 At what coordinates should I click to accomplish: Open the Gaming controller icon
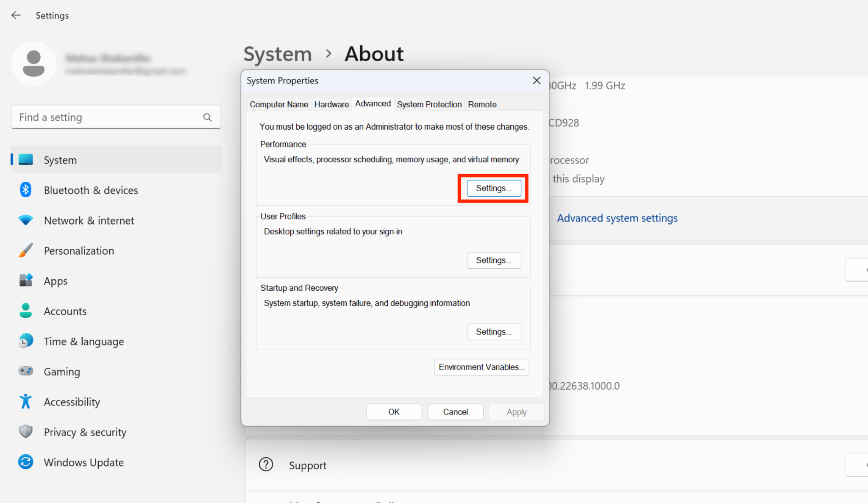tap(25, 371)
